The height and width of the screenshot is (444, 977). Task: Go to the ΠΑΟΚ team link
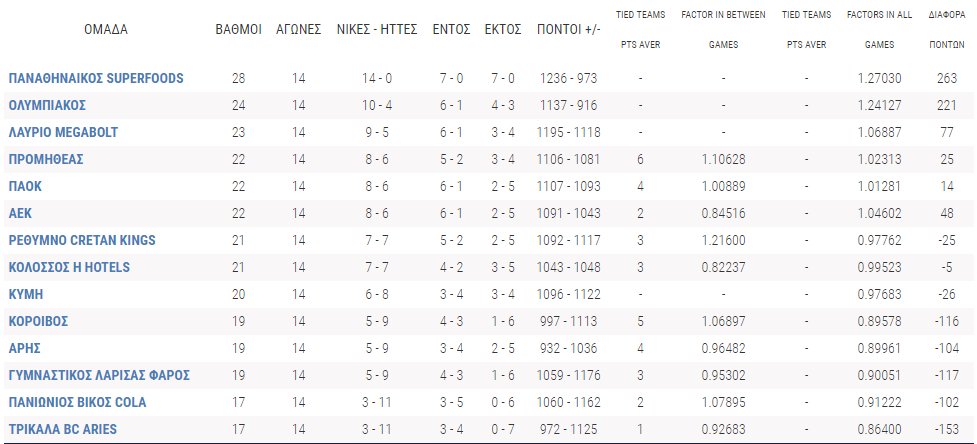coord(25,186)
